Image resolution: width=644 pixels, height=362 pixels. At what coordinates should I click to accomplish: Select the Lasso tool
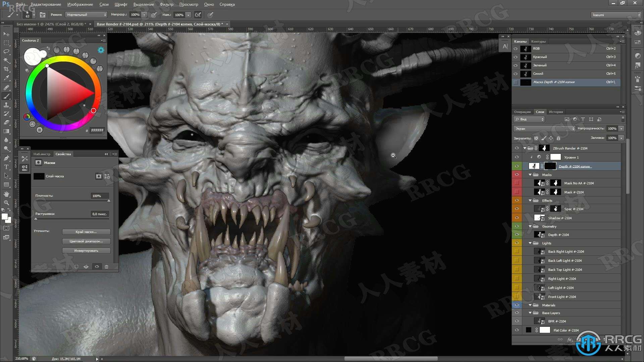click(x=6, y=52)
